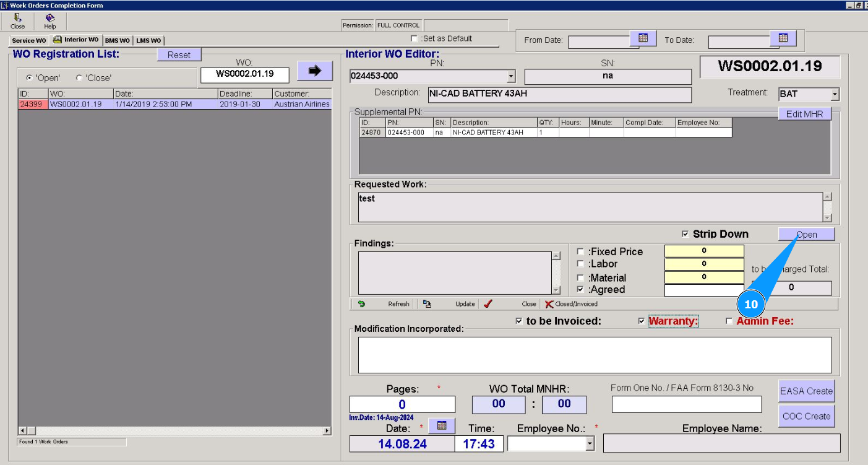Toggle the Strip Down checkbox
Image resolution: width=868 pixels, height=465 pixels.
(685, 234)
